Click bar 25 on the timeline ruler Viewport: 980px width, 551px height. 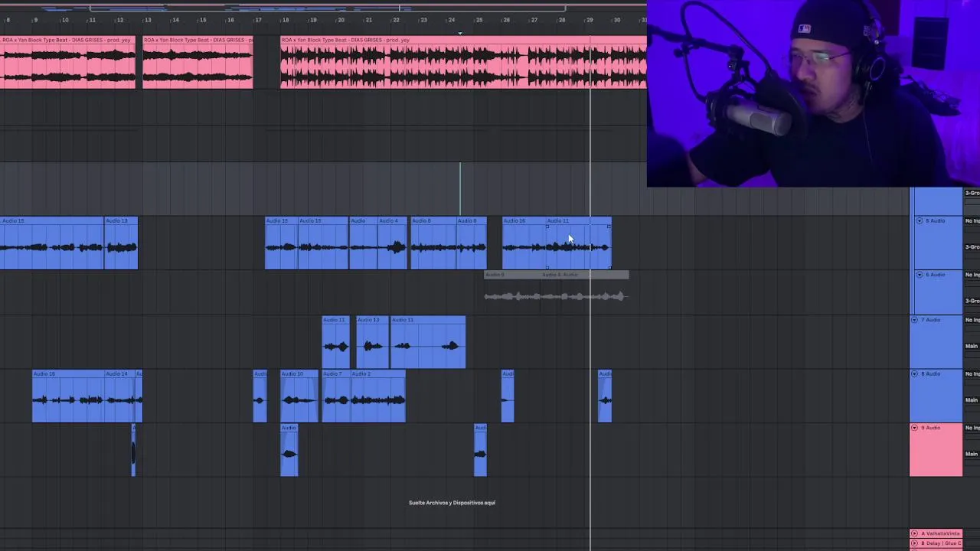(x=479, y=20)
